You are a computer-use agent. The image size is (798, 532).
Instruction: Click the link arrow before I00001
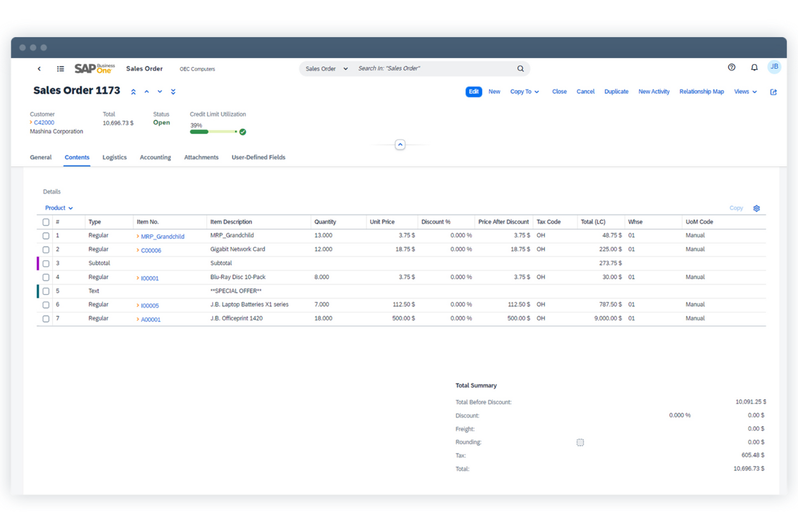pyautogui.click(x=138, y=278)
